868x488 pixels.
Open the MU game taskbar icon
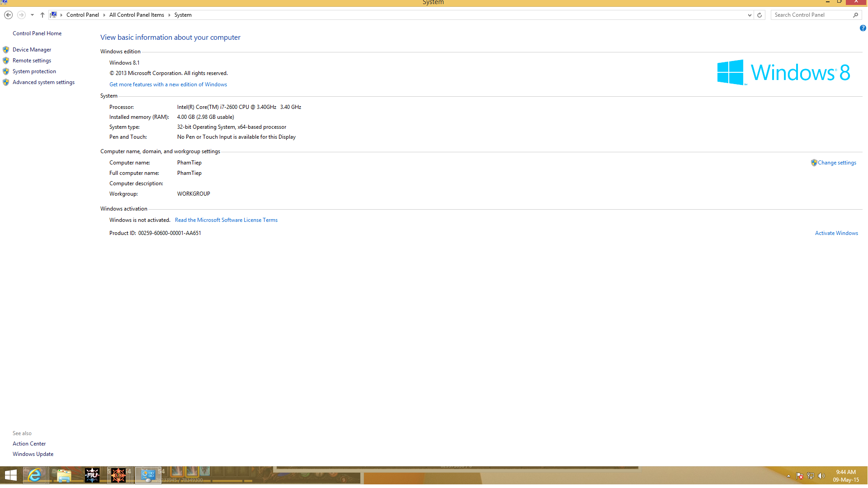(x=92, y=475)
